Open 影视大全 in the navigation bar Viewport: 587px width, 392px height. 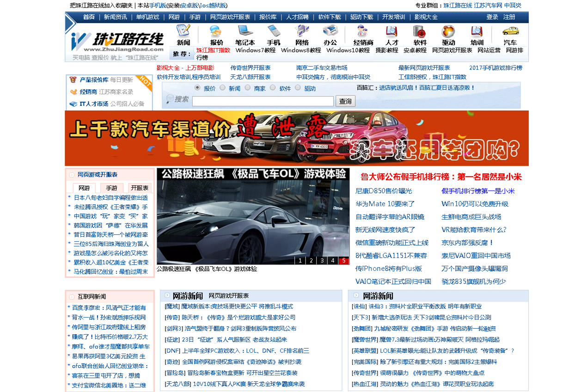pyautogui.click(x=426, y=17)
